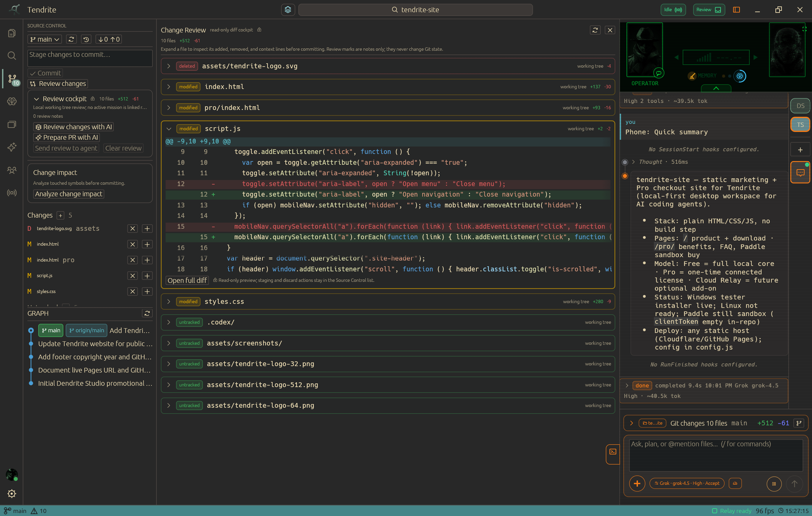Discard changes for tendrite-logo.svg
The width and height of the screenshot is (812, 516).
click(133, 229)
